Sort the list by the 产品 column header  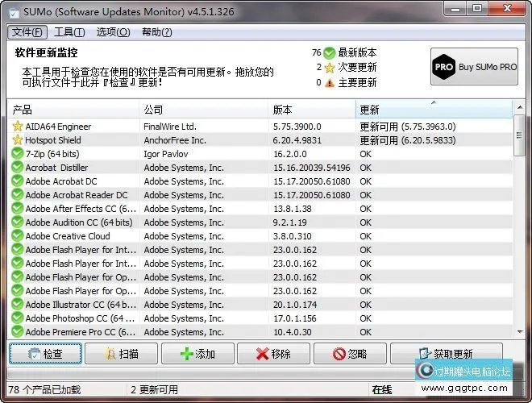73,110
